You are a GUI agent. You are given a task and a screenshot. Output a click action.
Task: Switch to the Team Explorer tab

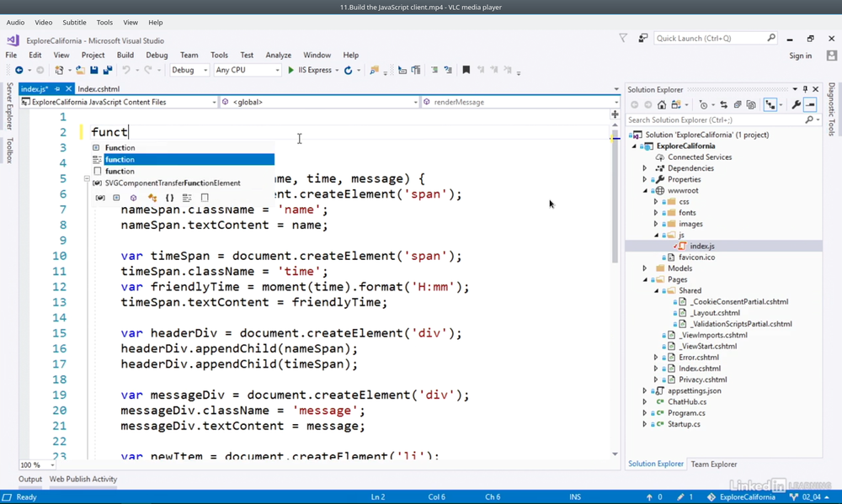point(714,464)
